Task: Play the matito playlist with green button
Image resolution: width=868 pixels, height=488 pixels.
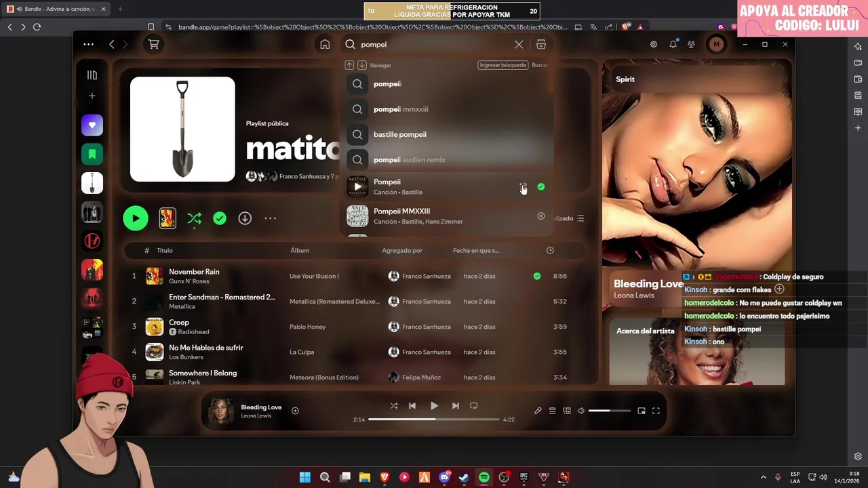Action: click(x=136, y=218)
